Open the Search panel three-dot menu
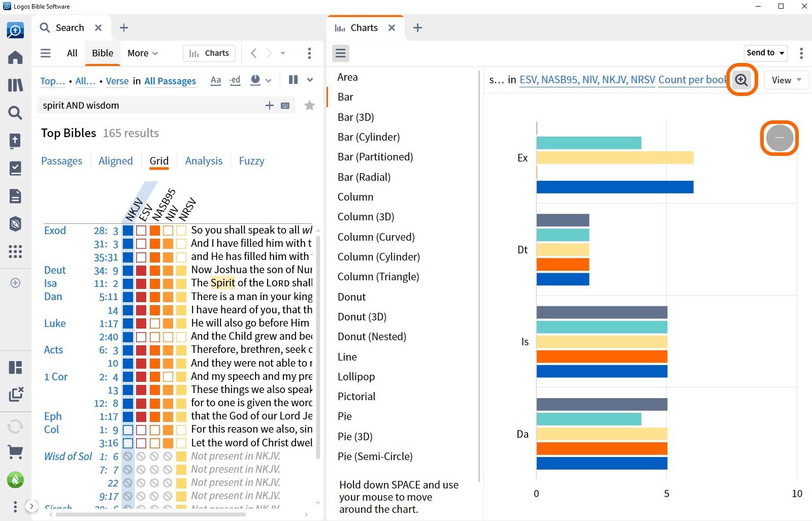Screen dimensions: 812x521 click(x=309, y=53)
